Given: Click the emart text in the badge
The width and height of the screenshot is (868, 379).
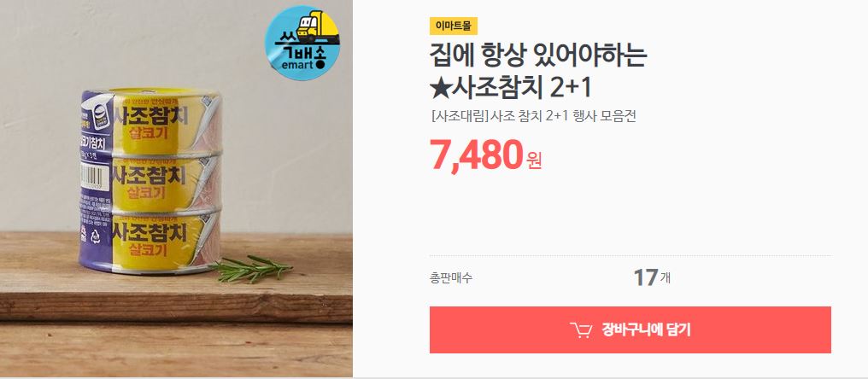Looking at the screenshot, I should [296, 65].
